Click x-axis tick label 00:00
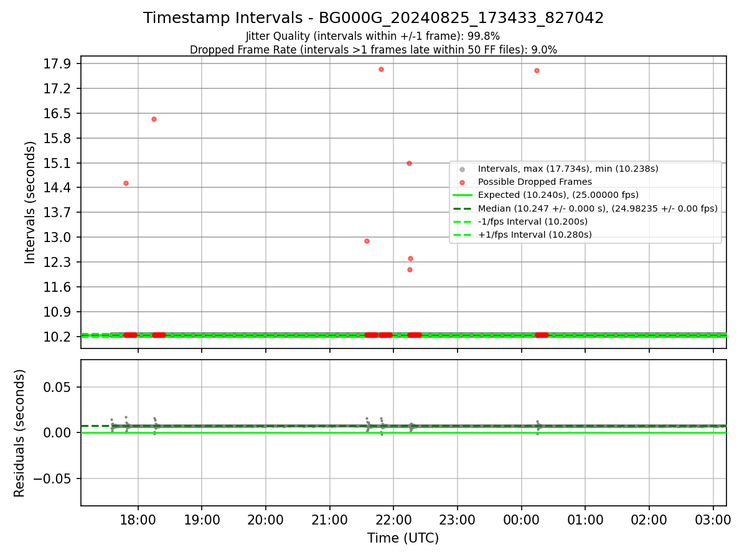This screenshot has width=747, height=560. point(521,520)
